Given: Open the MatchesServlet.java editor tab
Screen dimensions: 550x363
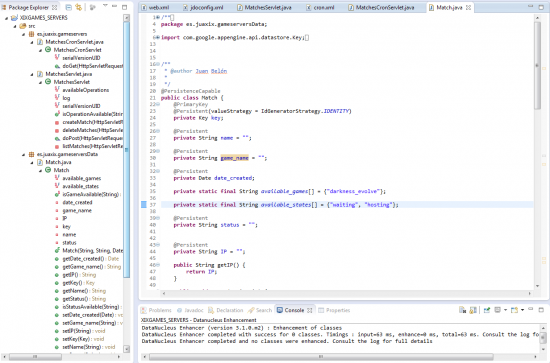Looking at the screenshot, I should click(x=264, y=7).
